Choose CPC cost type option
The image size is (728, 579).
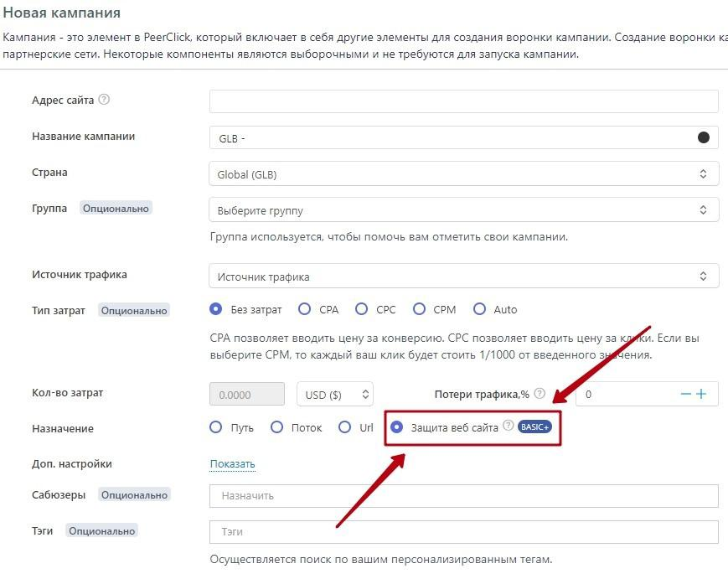point(362,309)
